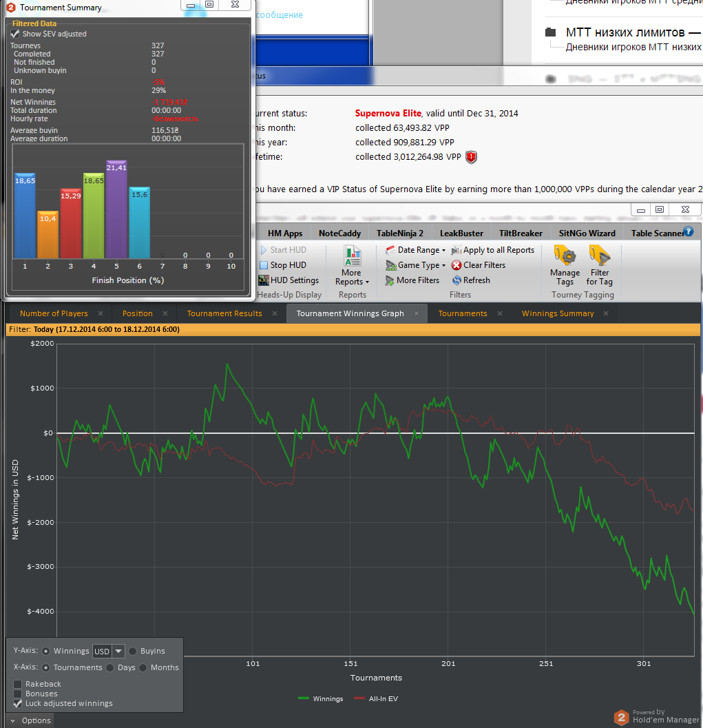Close the Tournaments tab

click(x=500, y=314)
